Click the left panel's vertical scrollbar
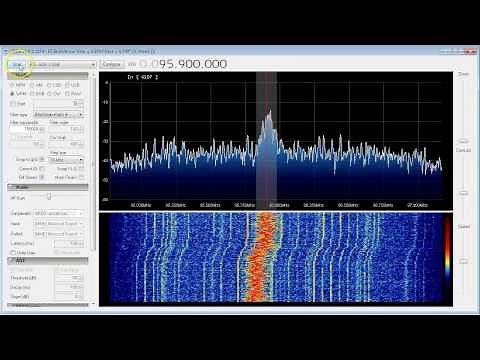The image size is (480, 360). [93, 164]
